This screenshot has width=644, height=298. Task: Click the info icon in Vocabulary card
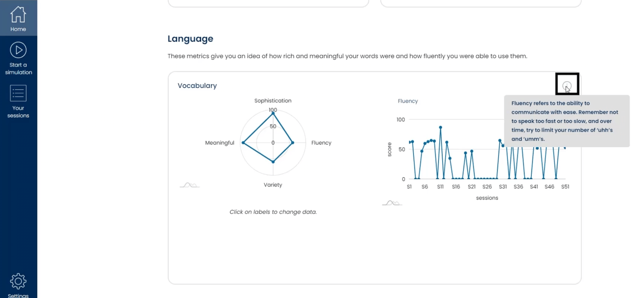pos(567,86)
